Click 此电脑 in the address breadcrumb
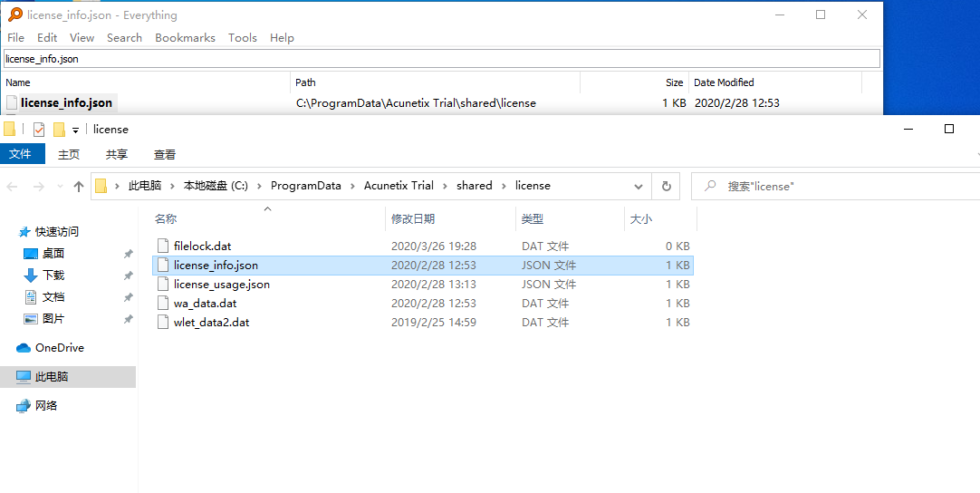Screen dimensions: 980x493 tap(144, 186)
